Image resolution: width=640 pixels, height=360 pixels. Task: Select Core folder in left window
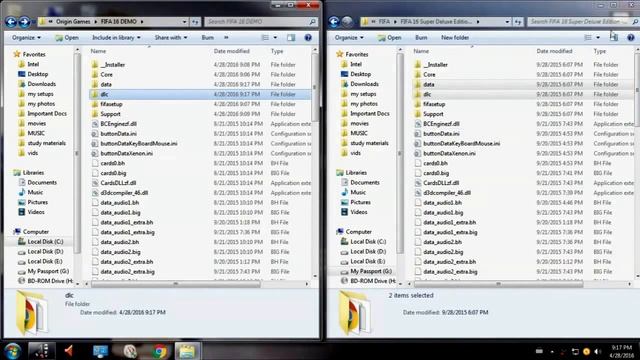(x=107, y=74)
